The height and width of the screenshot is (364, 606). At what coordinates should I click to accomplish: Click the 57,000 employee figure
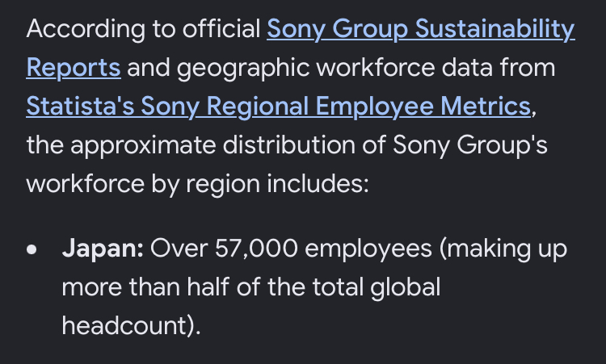point(256,249)
